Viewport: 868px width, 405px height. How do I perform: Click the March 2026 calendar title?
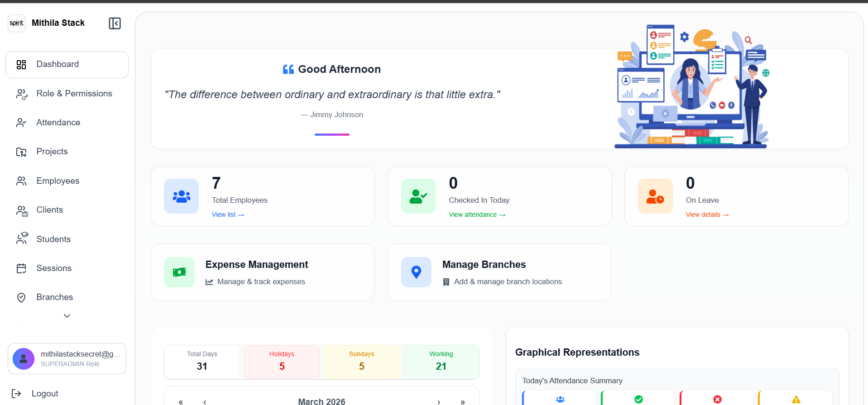pos(321,401)
